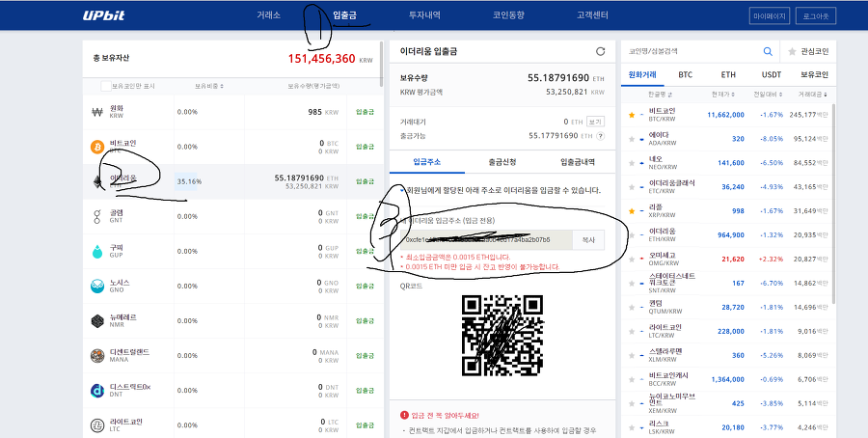This screenshot has width=868, height=438.
Task: Click the Gnosis GNO coin icon
Action: coord(97,287)
